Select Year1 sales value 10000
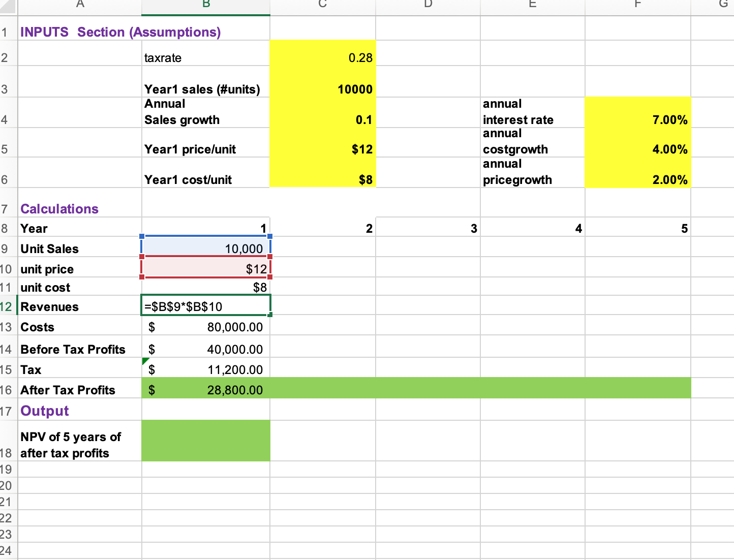734x560 pixels. pyautogui.click(x=323, y=82)
